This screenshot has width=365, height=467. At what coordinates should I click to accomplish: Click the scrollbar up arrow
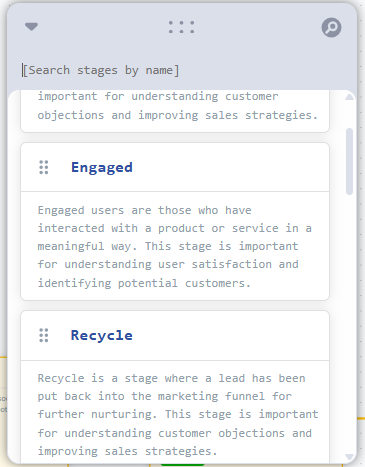point(349,97)
